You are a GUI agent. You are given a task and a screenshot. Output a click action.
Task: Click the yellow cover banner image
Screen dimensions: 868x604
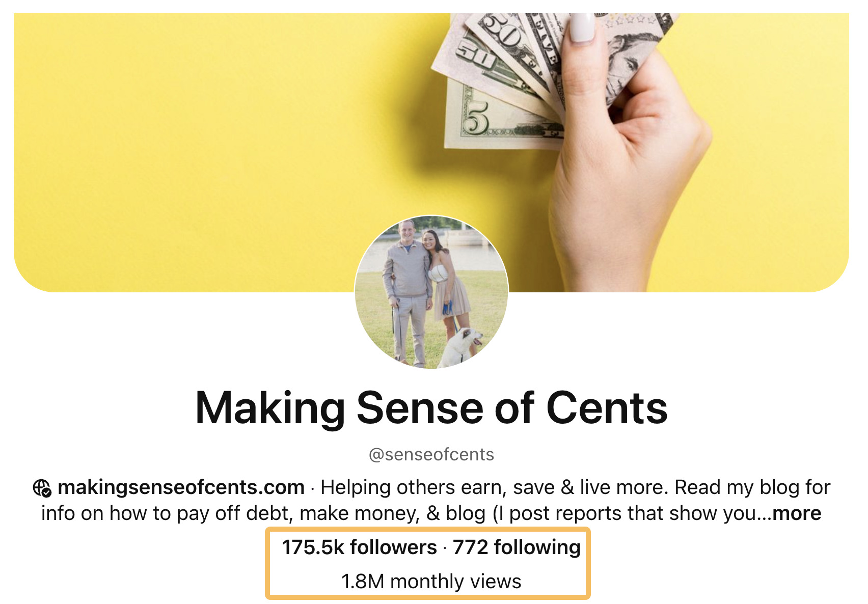point(204,143)
